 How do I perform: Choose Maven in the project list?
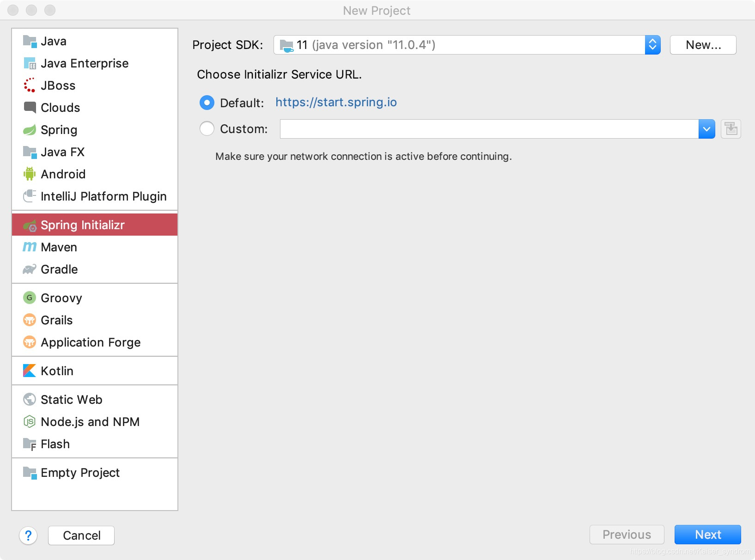coord(95,247)
